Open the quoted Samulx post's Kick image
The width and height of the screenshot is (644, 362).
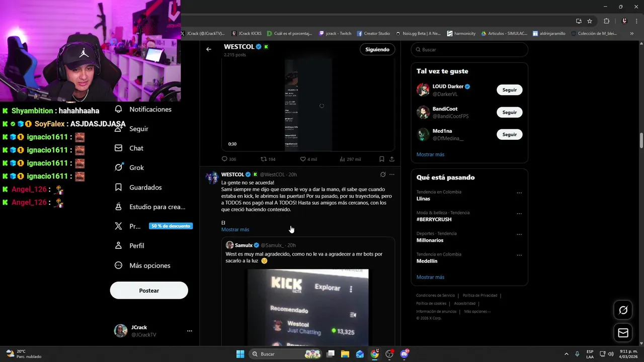pos(308,307)
